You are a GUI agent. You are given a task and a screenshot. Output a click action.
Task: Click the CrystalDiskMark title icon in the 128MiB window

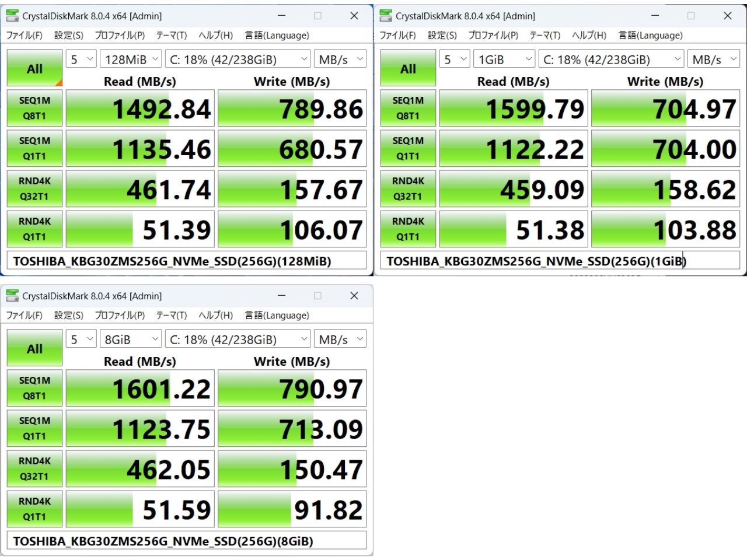(x=12, y=16)
